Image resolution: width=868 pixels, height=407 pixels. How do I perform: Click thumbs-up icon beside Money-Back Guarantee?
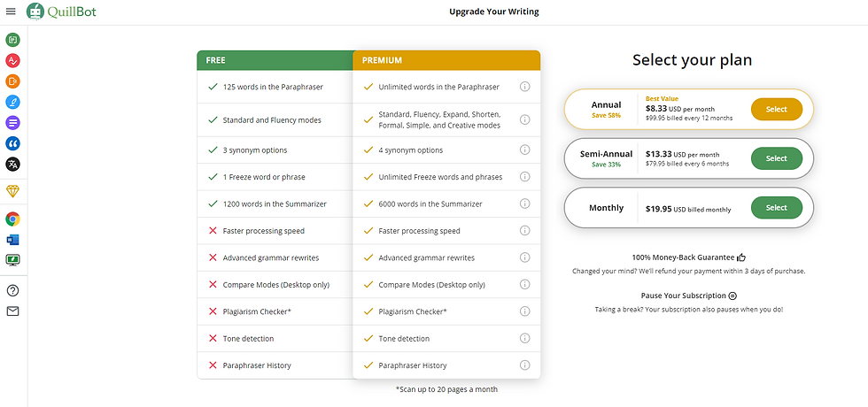pyautogui.click(x=742, y=257)
